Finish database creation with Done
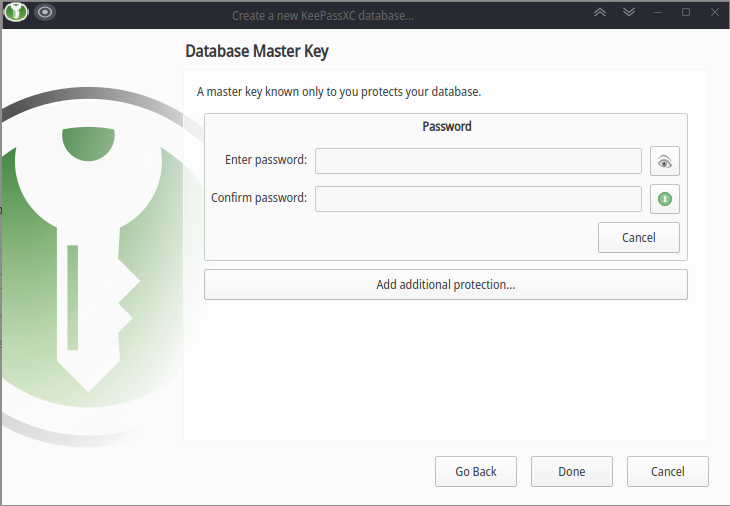 pyautogui.click(x=572, y=472)
